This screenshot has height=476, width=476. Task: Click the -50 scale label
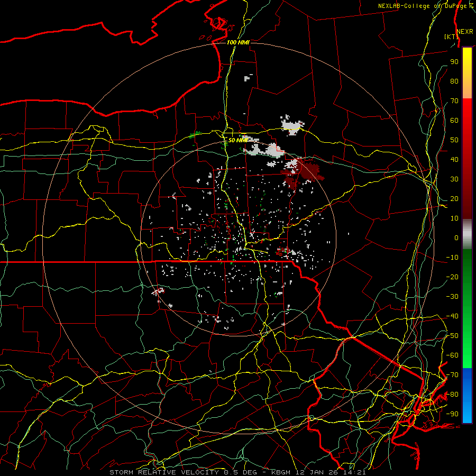click(x=452, y=336)
